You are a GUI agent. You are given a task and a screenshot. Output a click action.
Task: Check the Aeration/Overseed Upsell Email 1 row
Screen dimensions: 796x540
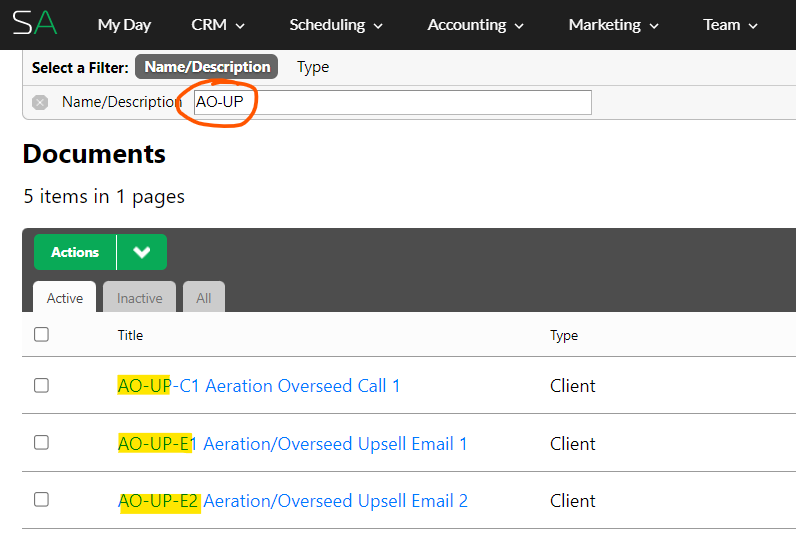pos(41,443)
